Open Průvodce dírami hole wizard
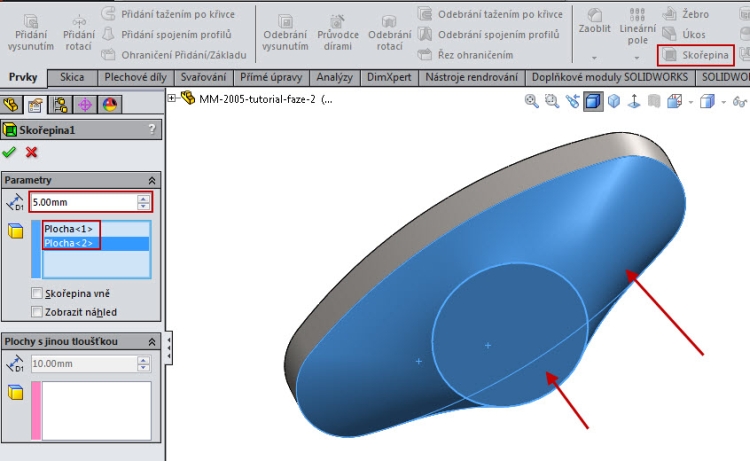This screenshot has width=750, height=461. 338,33
